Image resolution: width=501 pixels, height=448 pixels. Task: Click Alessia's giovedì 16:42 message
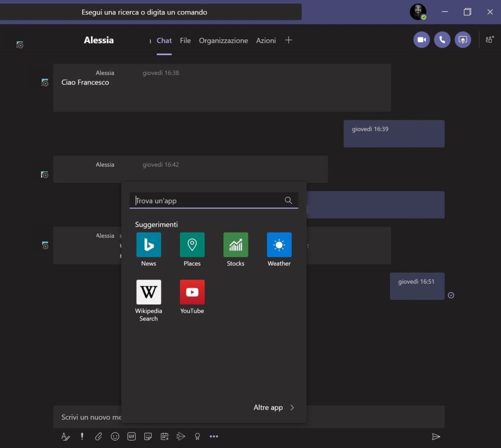[190, 169]
